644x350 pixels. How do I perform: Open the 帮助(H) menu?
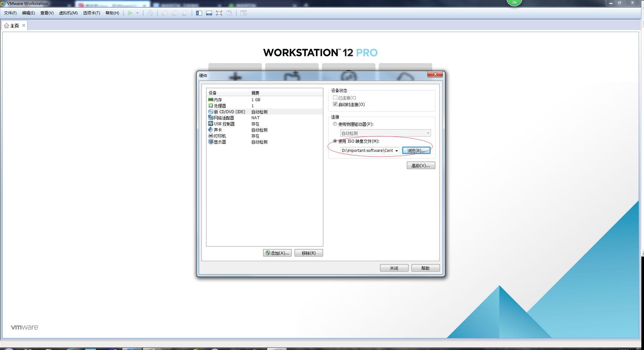tap(112, 13)
